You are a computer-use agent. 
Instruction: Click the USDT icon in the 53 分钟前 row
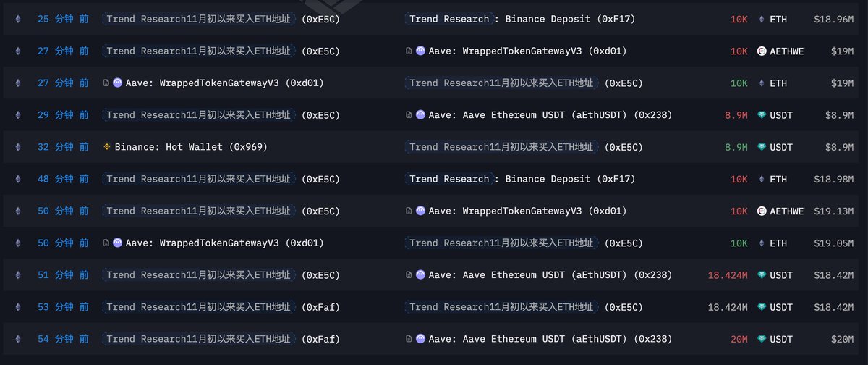[762, 307]
